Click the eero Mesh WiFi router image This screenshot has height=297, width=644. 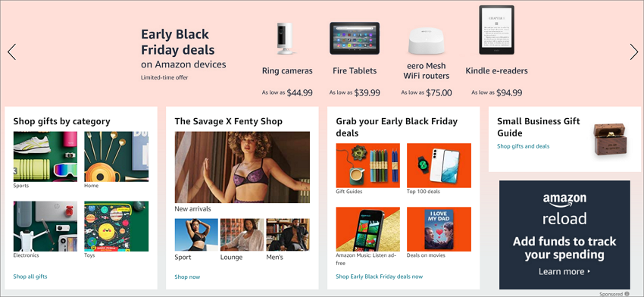point(427,41)
